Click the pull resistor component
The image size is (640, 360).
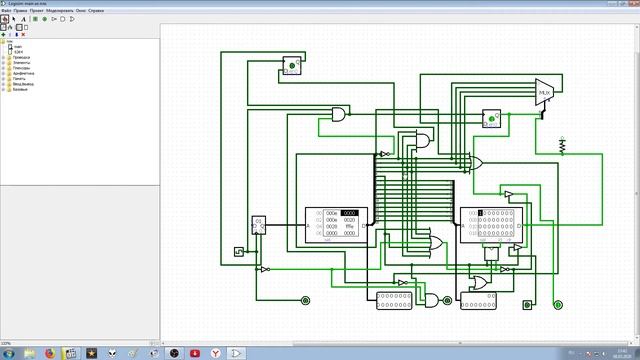point(562,146)
